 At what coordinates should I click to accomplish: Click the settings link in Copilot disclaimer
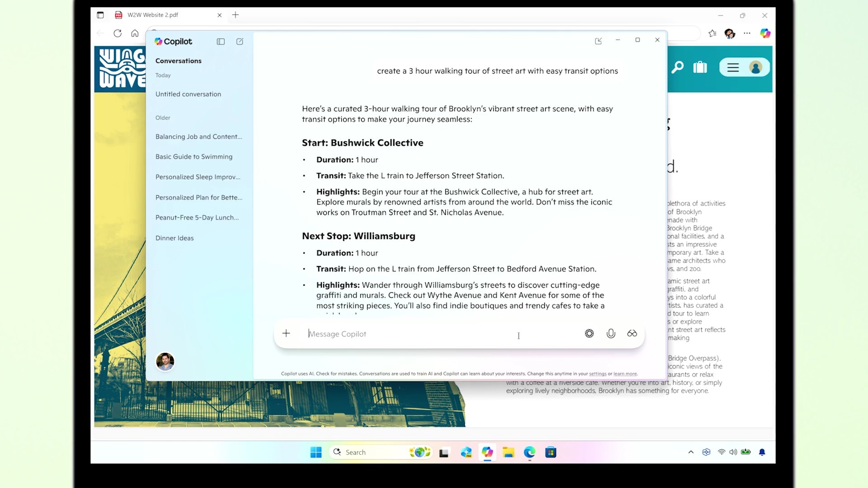point(598,374)
